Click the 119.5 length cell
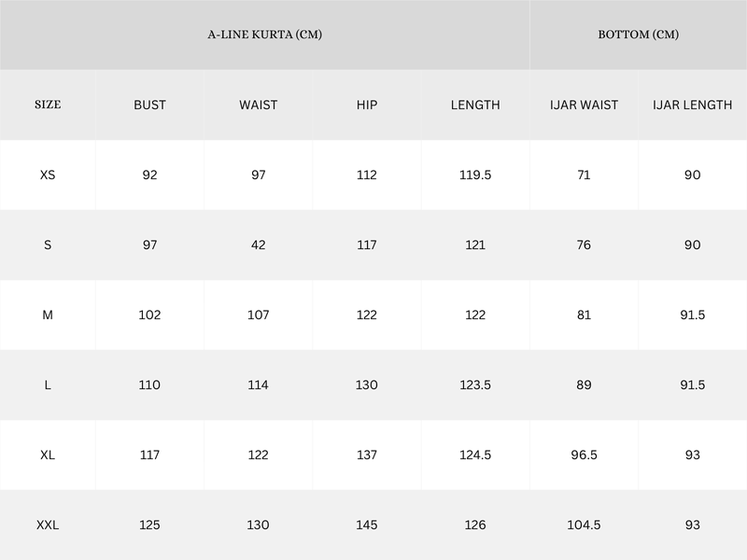Screen dimensions: 747x560 pyautogui.click(x=475, y=175)
